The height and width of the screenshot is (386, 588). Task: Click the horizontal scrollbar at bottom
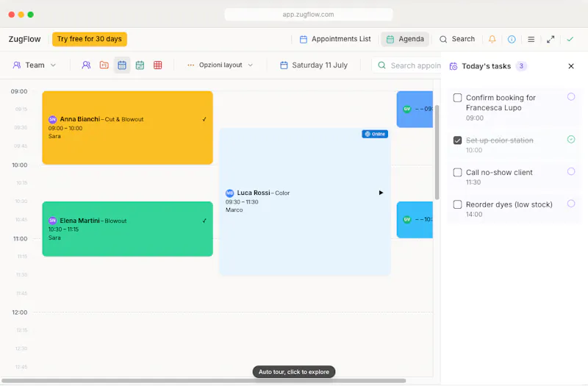click(x=204, y=381)
